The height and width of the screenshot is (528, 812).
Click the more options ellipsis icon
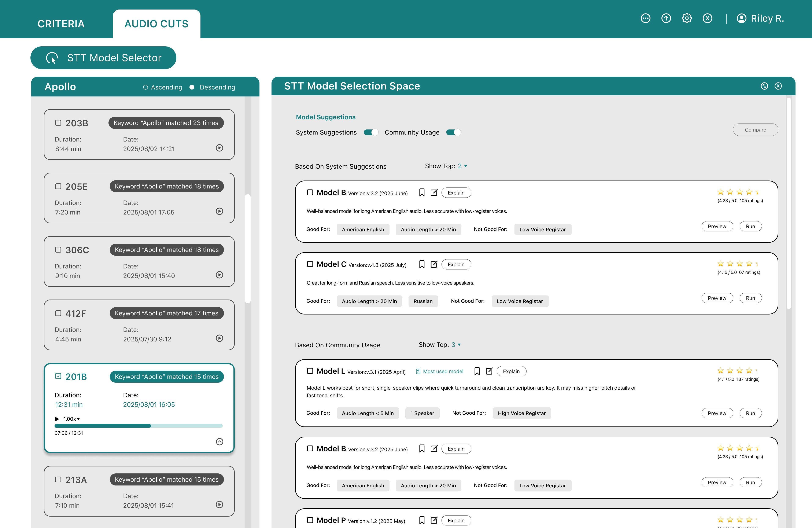click(645, 18)
